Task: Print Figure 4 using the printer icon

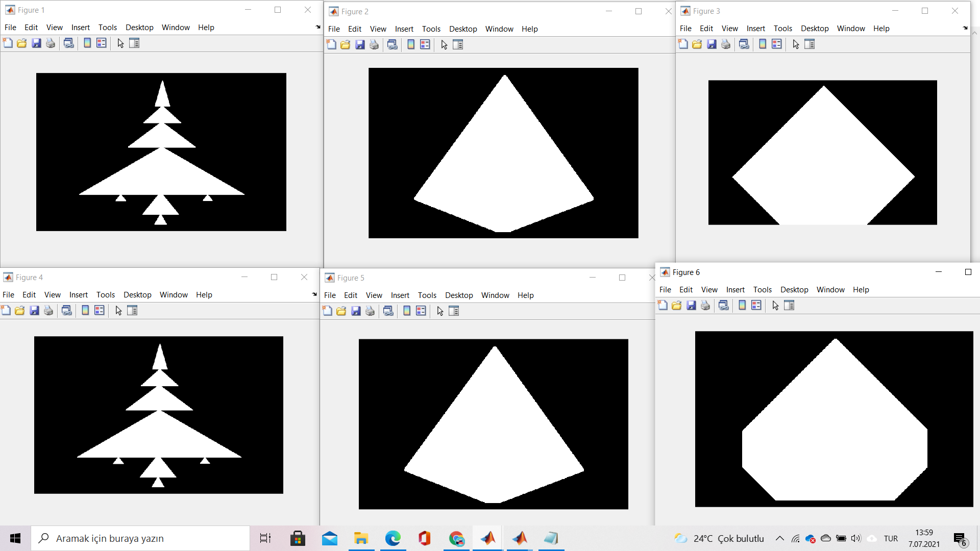Action: point(48,310)
